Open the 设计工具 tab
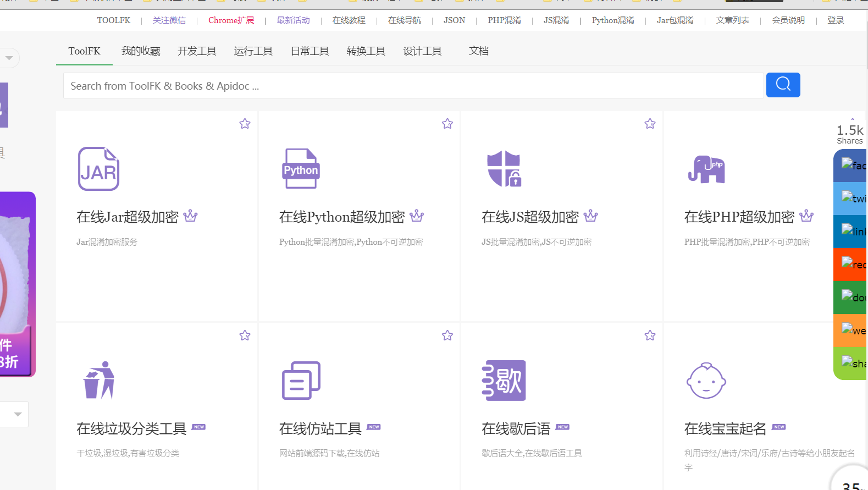This screenshot has height=490, width=868. pos(422,51)
